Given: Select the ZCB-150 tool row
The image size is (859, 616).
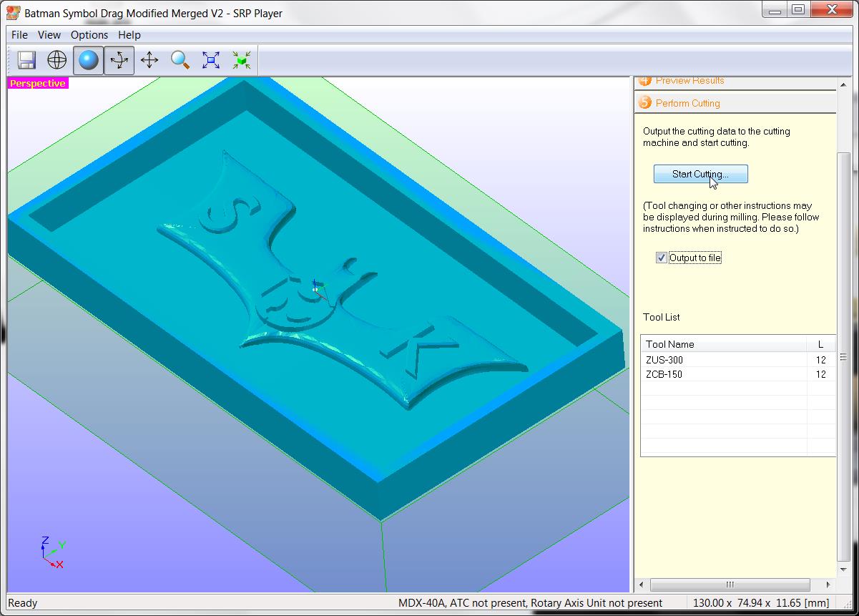Looking at the screenshot, I should pos(738,374).
